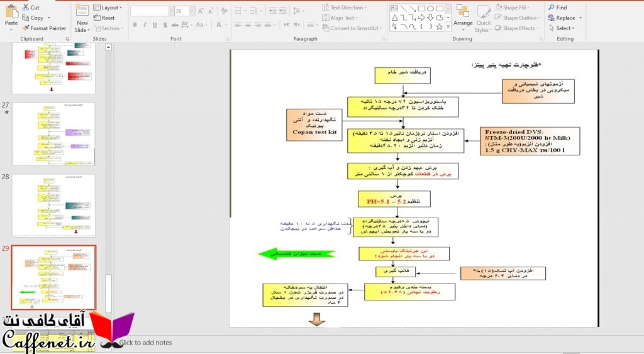Click 'Click to add notes' area
The image size is (644, 354).
coord(146,343)
